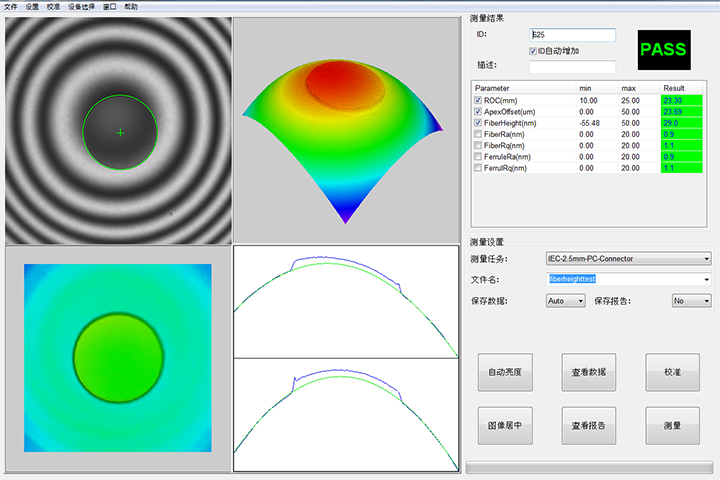Click the 自动亮度 button

(505, 372)
